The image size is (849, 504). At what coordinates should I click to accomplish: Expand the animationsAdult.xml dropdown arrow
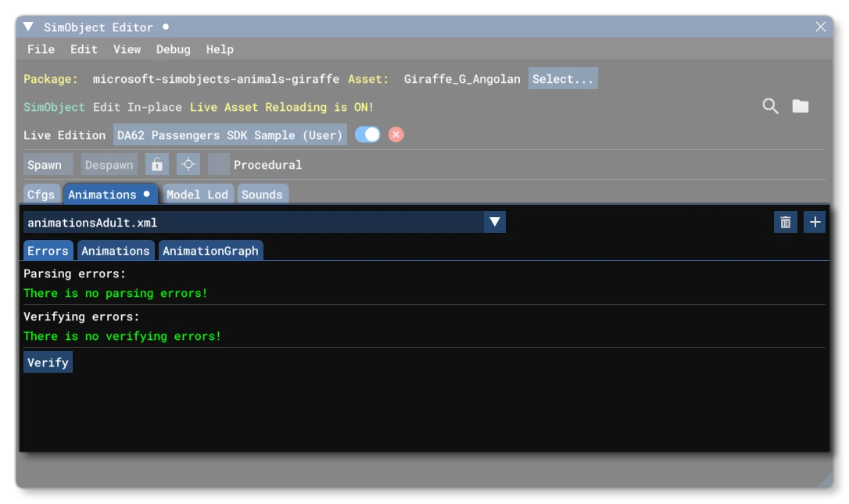[x=494, y=222]
